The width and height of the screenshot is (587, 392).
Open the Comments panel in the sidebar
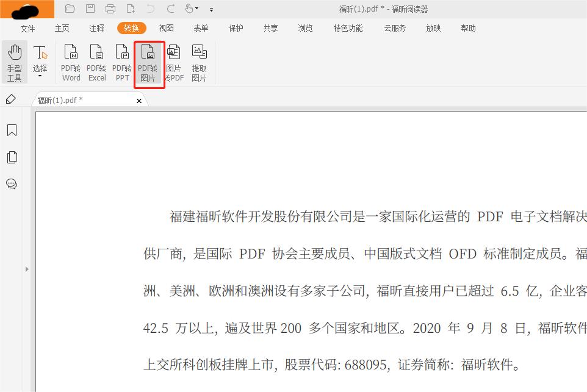tap(11, 185)
